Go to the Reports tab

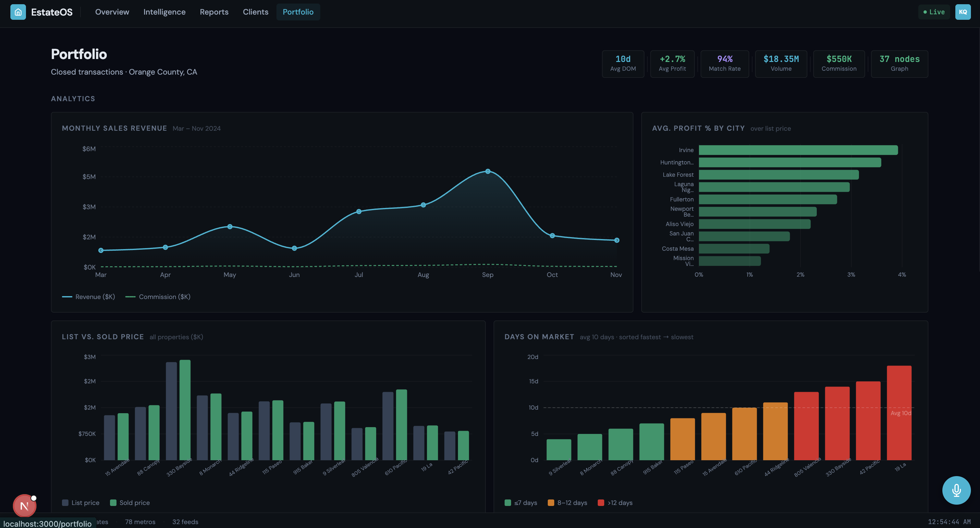214,12
